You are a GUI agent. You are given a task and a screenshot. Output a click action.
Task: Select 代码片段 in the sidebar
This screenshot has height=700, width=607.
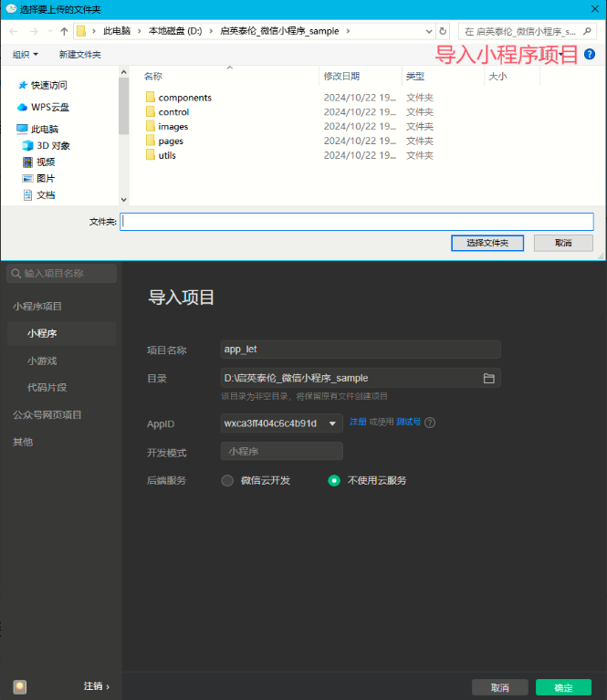pos(46,387)
